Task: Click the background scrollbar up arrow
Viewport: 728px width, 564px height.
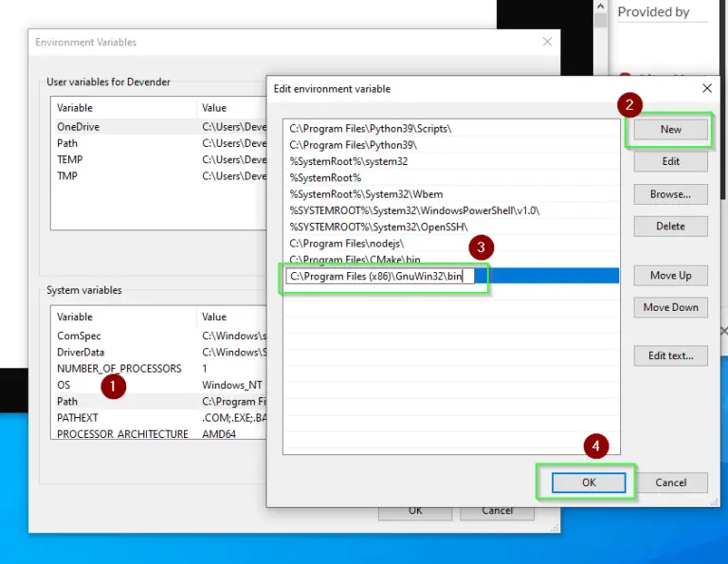Action: 600,7
